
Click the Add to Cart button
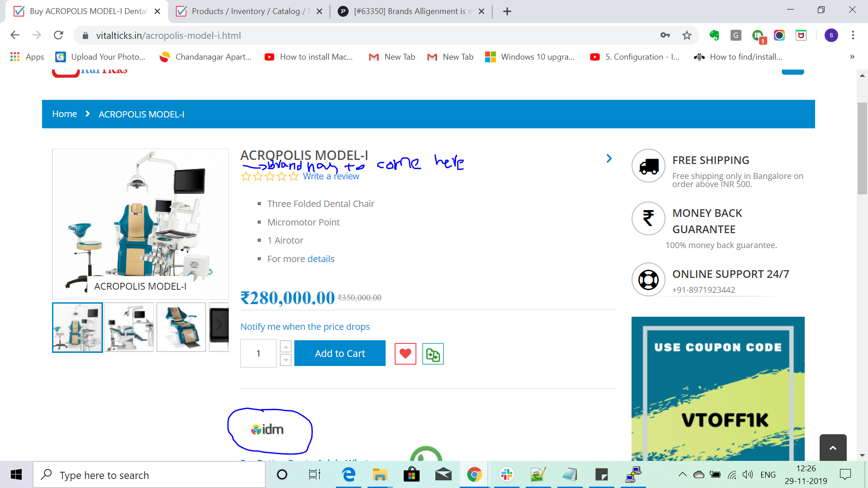(340, 353)
